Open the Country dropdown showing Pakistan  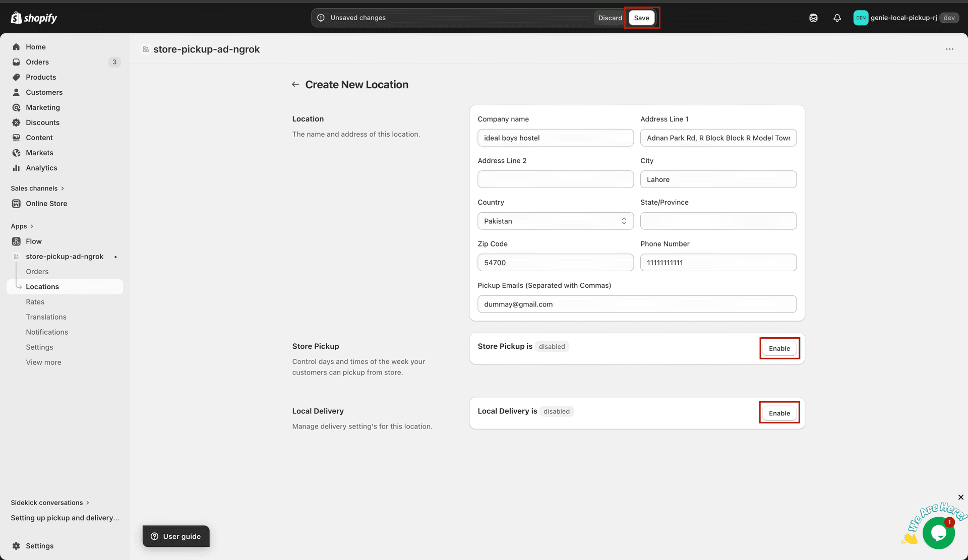[555, 221]
